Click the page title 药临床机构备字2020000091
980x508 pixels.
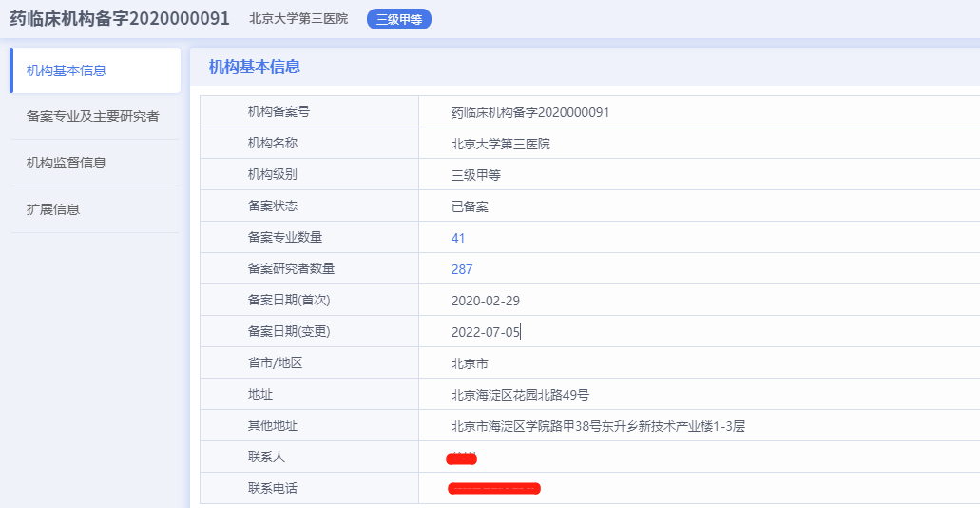120,18
